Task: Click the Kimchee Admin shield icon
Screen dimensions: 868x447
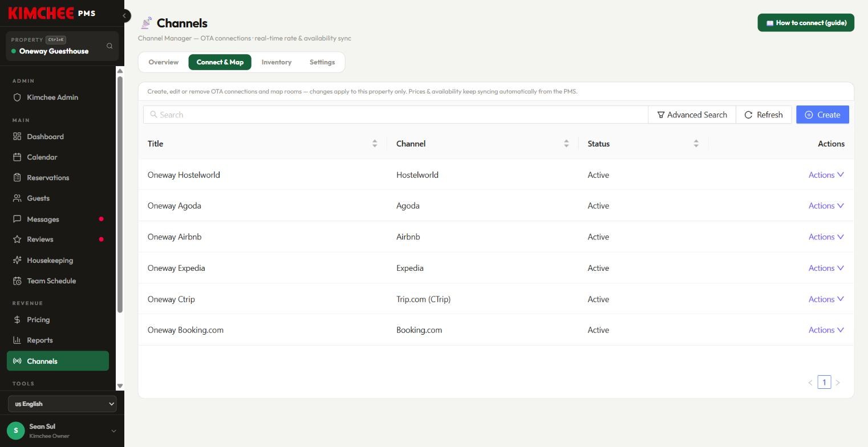Action: pos(17,97)
